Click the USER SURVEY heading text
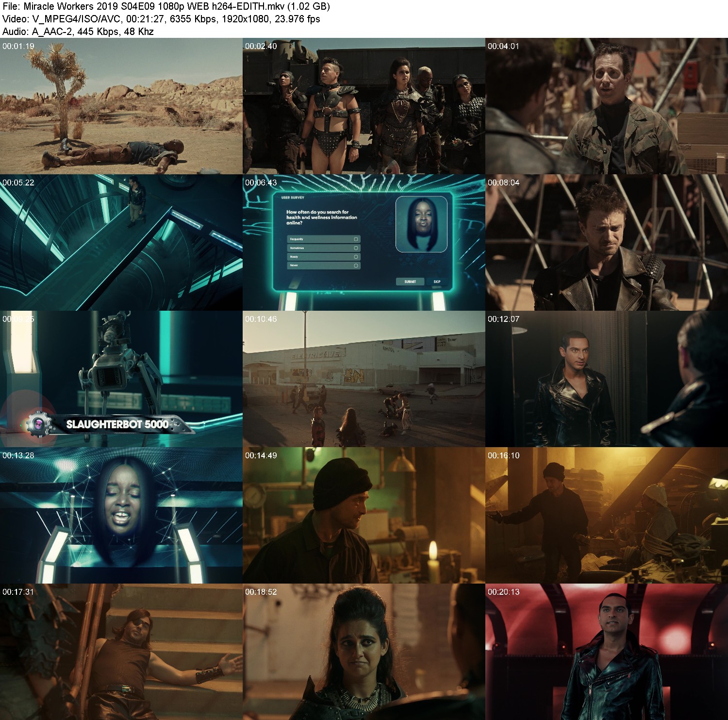 tap(293, 198)
